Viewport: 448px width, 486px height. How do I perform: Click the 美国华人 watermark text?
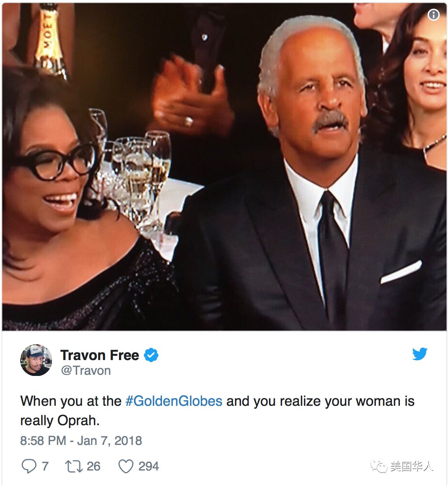411,466
